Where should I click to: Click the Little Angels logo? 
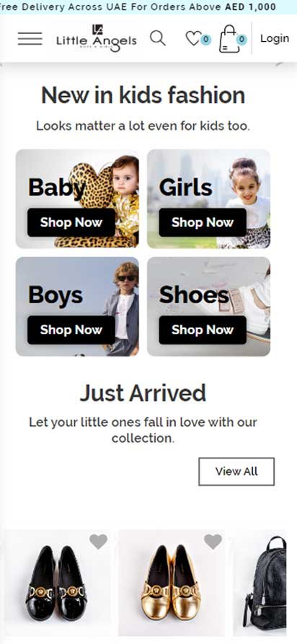click(x=97, y=38)
